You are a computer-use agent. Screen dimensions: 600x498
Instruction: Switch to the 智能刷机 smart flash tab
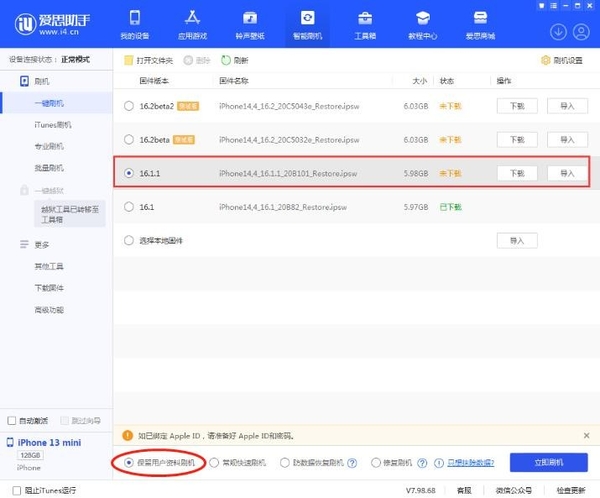(307, 24)
